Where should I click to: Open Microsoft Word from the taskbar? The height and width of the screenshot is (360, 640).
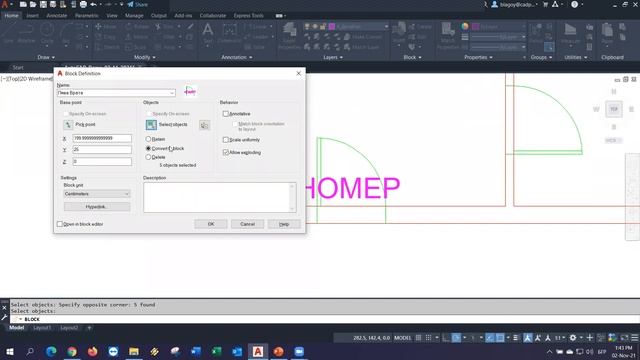tap(196, 351)
